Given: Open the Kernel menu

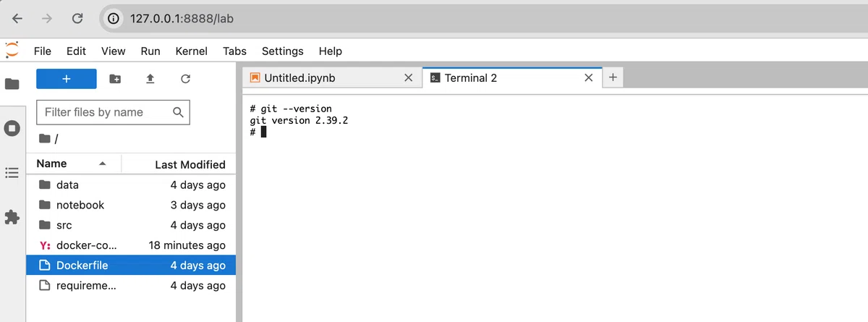Looking at the screenshot, I should [x=192, y=51].
